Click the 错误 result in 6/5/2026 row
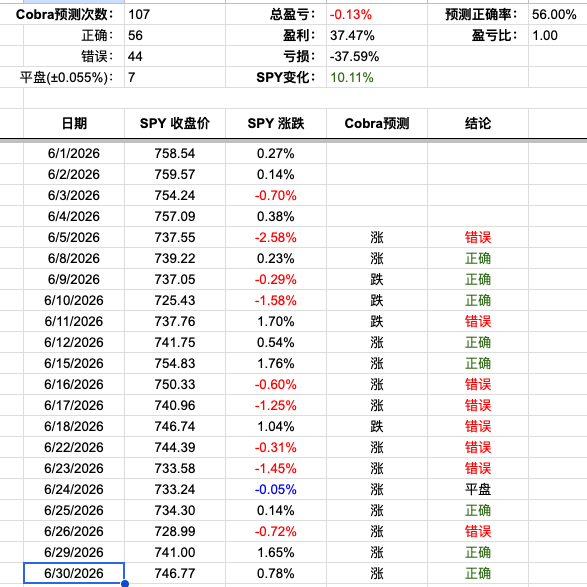The height and width of the screenshot is (587, 587). pyautogui.click(x=478, y=237)
